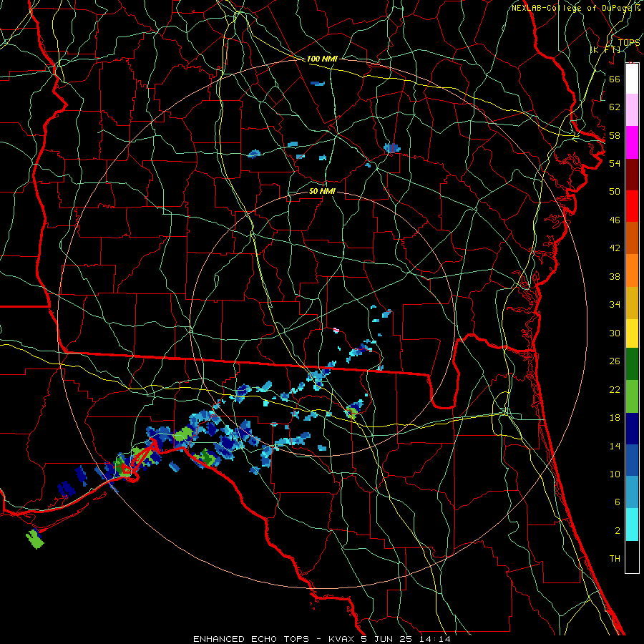Screen dimensions: 644x644
Task: Click the light pink legend swatch
Action: [x=632, y=109]
